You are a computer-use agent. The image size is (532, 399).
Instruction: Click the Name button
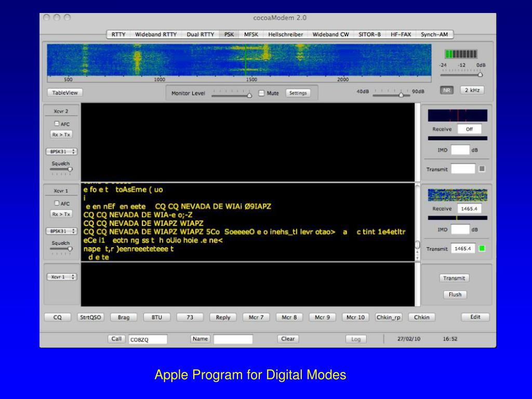pos(200,339)
